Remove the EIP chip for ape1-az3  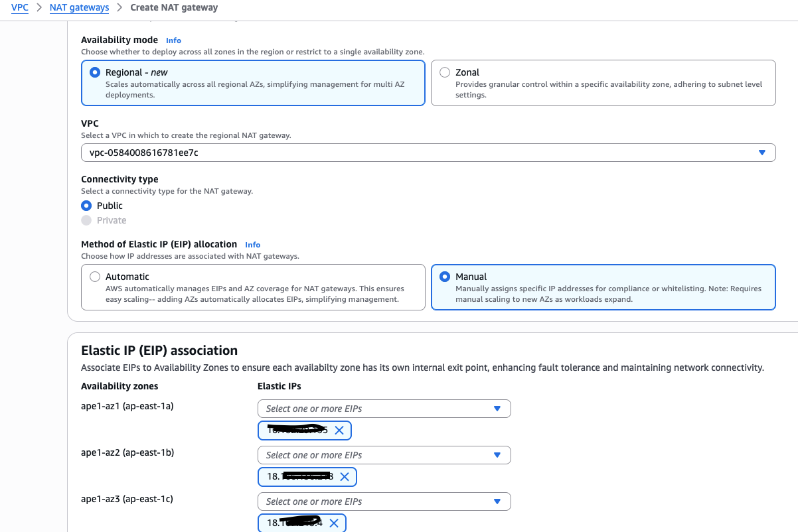tap(334, 523)
